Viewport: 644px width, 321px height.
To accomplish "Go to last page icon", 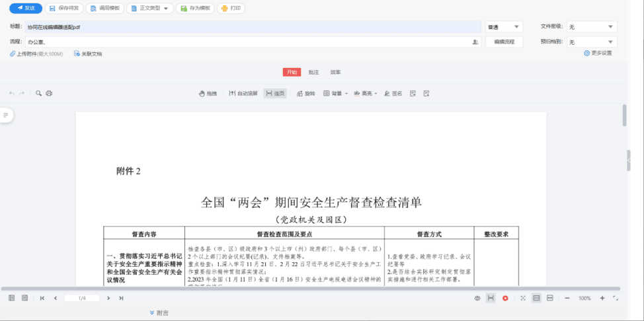I will click(x=121, y=298).
